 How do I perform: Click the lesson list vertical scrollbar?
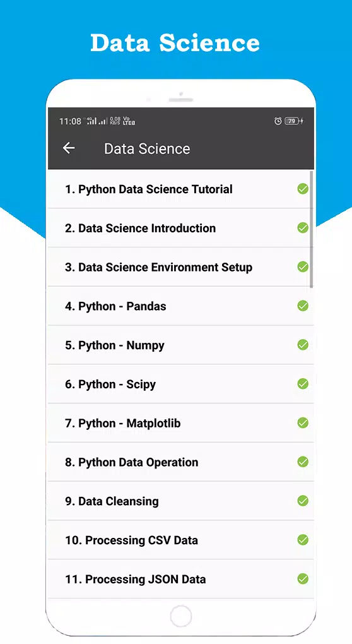click(x=312, y=229)
